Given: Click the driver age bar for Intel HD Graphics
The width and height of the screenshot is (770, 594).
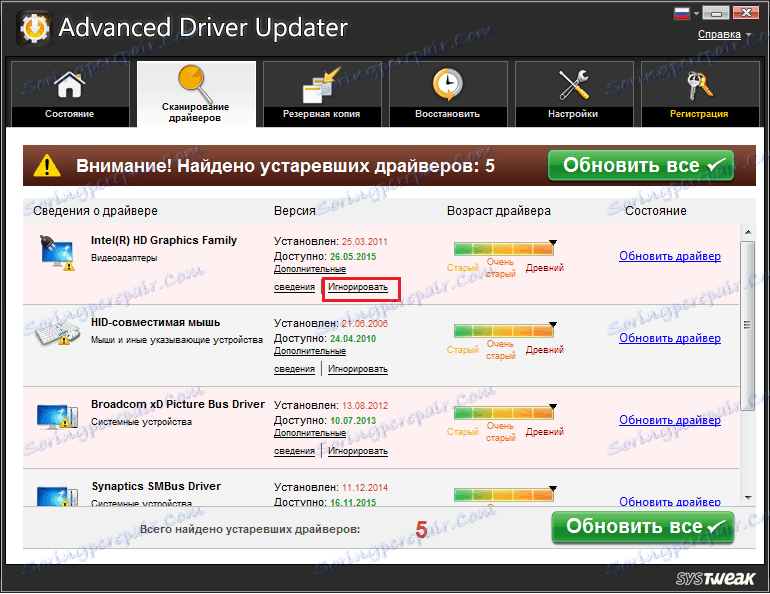Looking at the screenshot, I should (x=504, y=248).
